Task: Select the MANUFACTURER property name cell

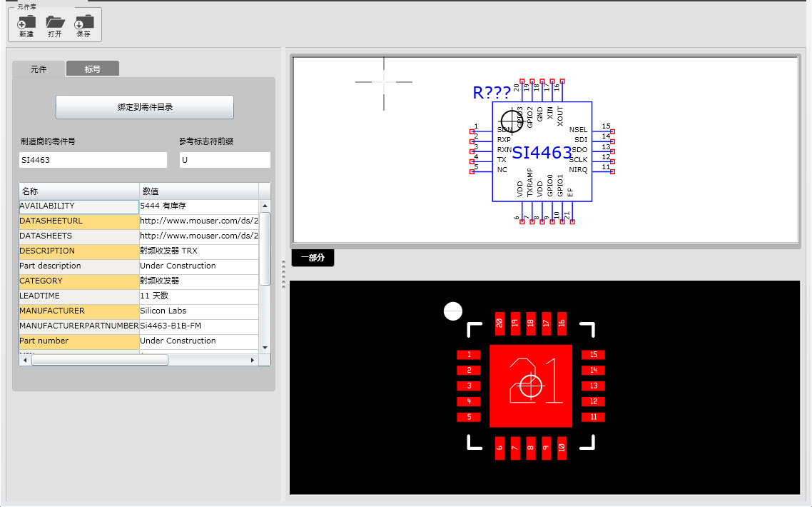Action: click(x=79, y=311)
